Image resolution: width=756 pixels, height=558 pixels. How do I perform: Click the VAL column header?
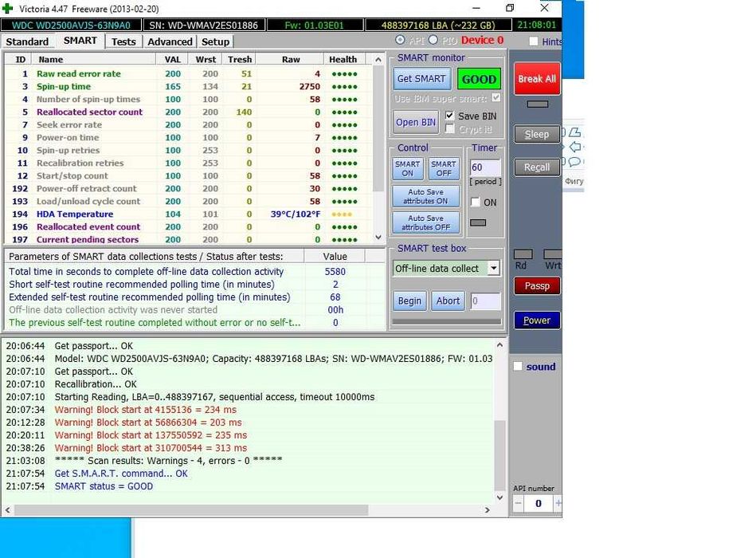172,59
